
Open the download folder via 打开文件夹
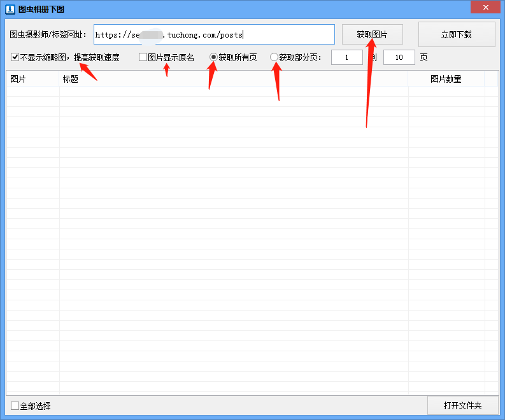(x=462, y=405)
